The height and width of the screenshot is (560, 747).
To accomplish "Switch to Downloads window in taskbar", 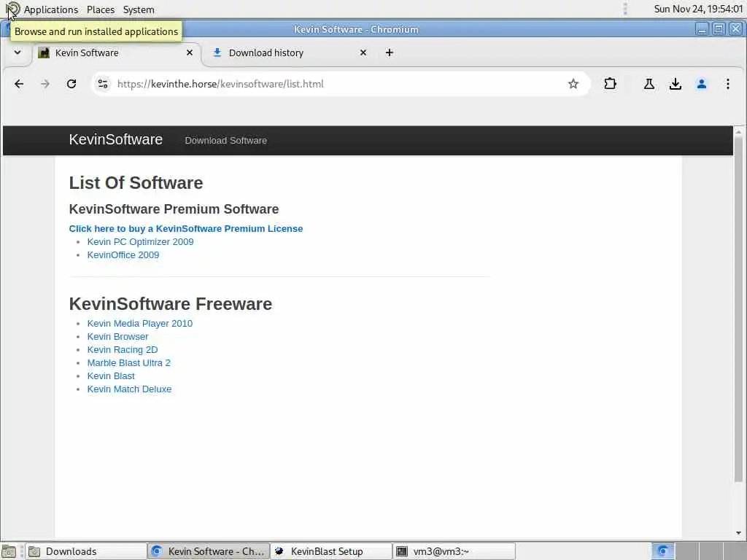I will (86, 551).
